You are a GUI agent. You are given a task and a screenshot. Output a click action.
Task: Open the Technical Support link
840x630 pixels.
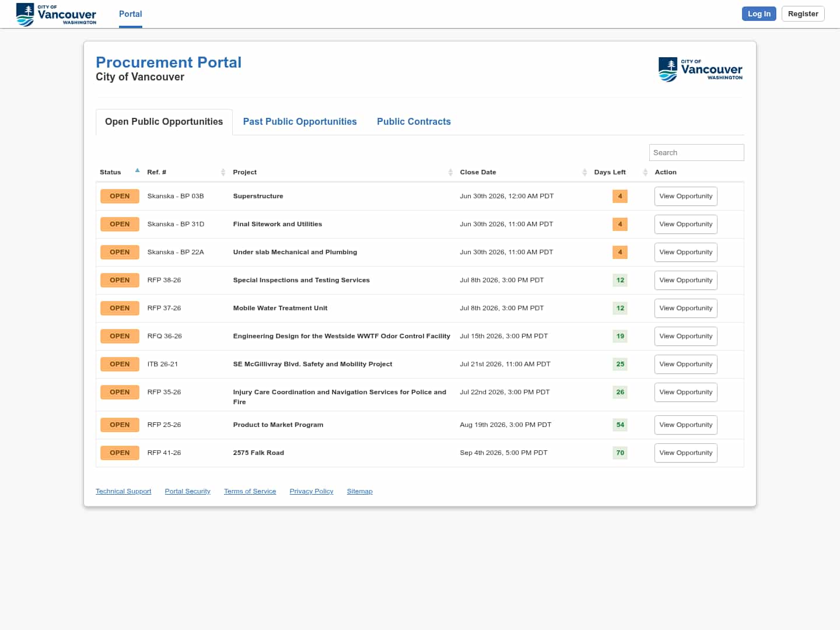coord(124,491)
